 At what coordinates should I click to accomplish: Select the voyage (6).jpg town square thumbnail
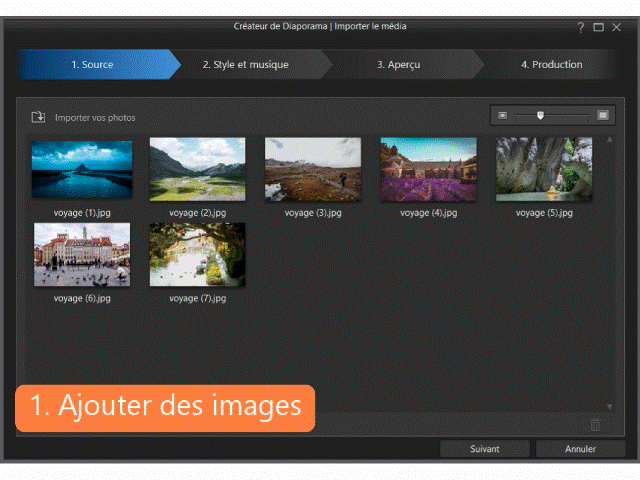tap(82, 254)
